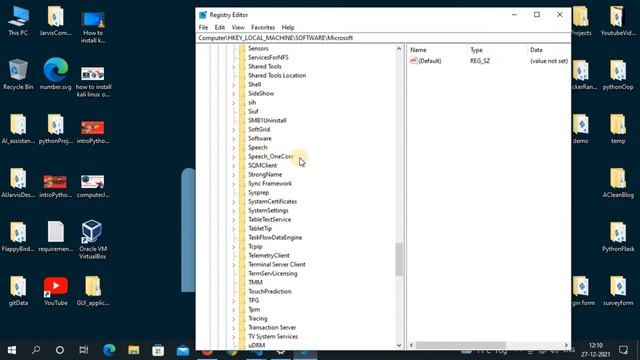
Task: Select the TV System Services key
Action: pyautogui.click(x=273, y=336)
